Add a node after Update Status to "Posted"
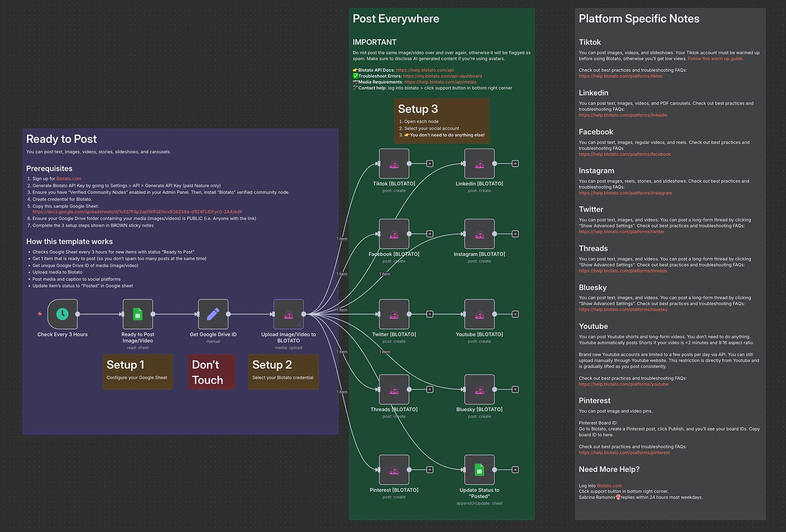Screen dimensions: 786x532 515,469
